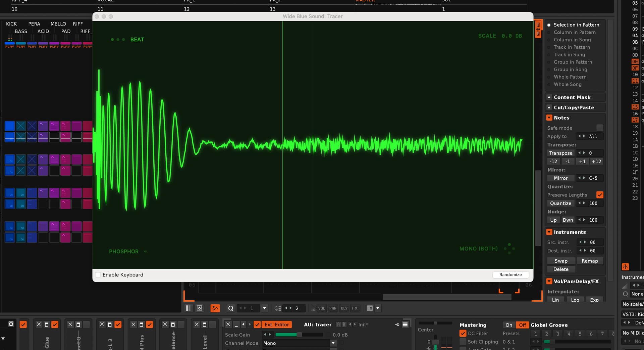This screenshot has width=644, height=350.
Task: Open the Quantize Q button in toolbar
Action: [x=231, y=308]
